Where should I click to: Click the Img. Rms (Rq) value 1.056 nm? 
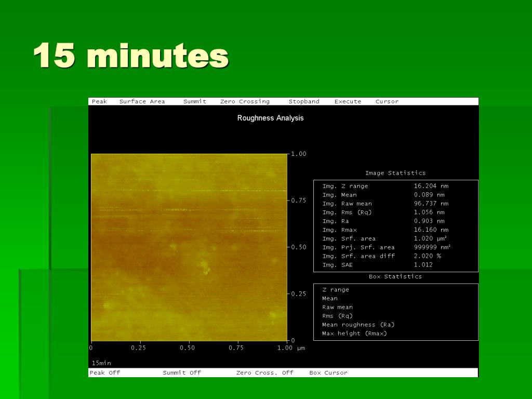pos(429,212)
